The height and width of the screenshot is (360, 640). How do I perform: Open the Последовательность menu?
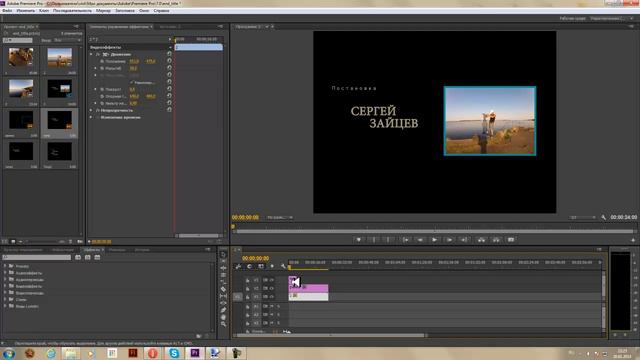click(x=73, y=11)
